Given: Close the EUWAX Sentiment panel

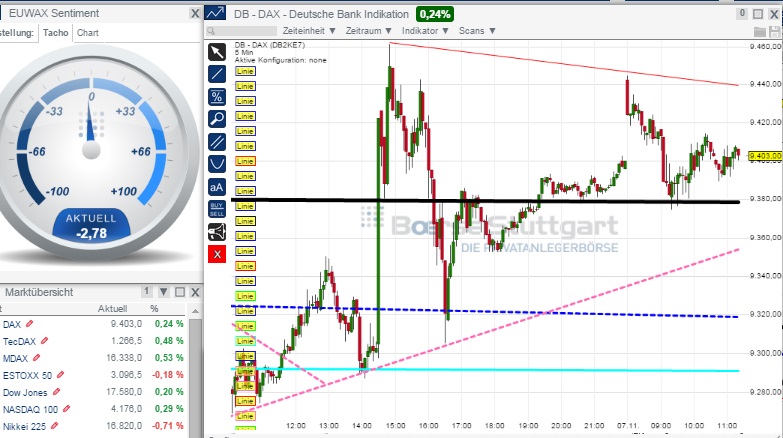Looking at the screenshot, I should click(x=195, y=13).
